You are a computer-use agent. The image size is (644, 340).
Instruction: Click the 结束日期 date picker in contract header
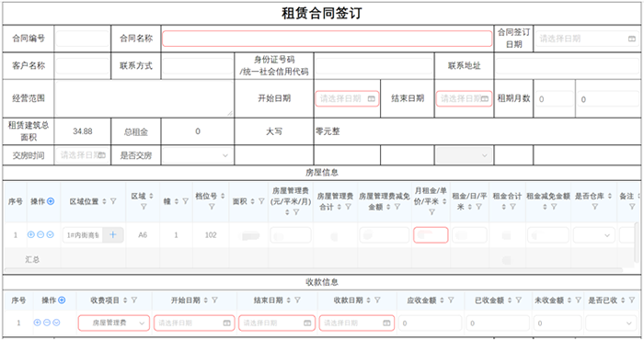(x=464, y=98)
